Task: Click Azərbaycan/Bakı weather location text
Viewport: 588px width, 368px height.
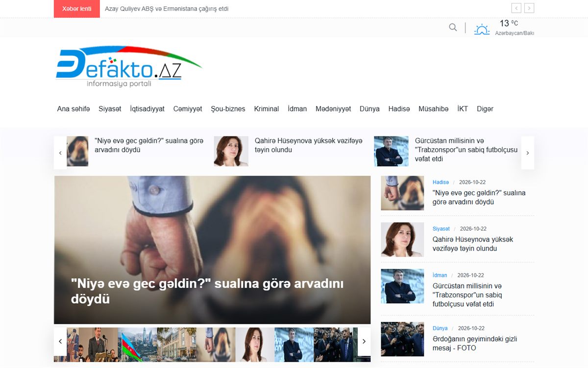Action: coord(514,33)
